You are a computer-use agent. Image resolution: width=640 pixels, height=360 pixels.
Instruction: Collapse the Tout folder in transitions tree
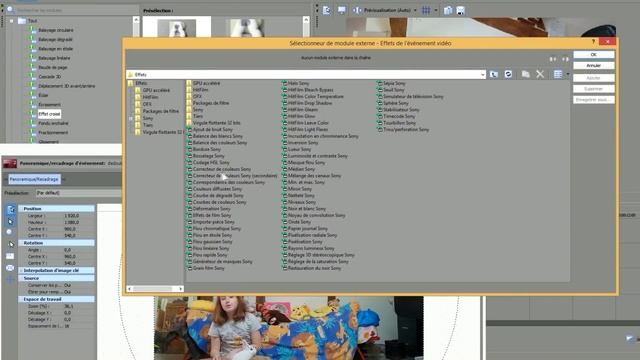[12, 21]
